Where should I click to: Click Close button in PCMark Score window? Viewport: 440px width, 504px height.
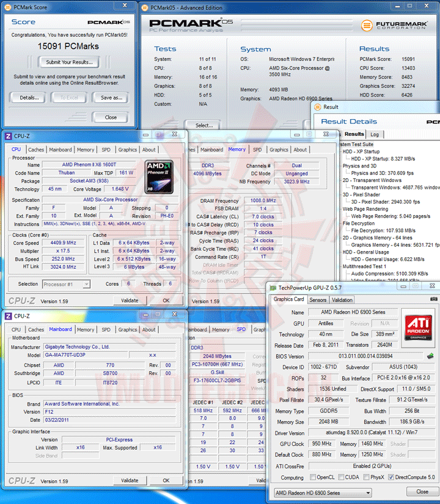pos(111,117)
